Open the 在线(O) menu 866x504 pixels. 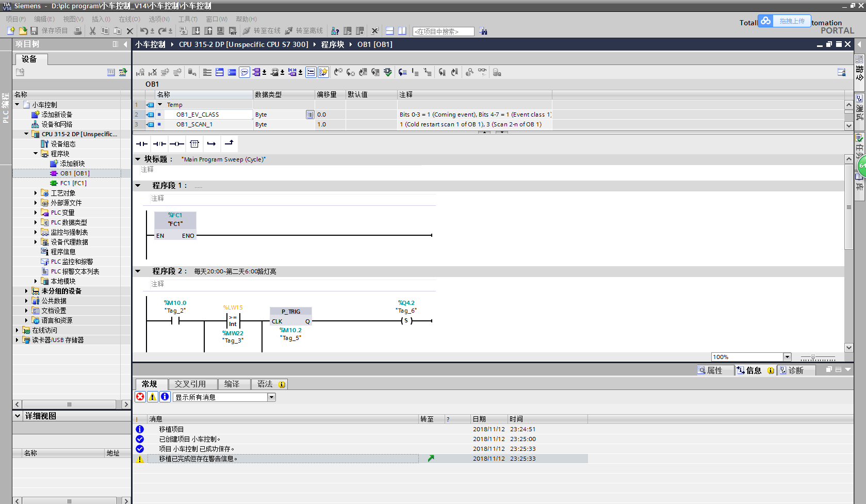coord(129,19)
